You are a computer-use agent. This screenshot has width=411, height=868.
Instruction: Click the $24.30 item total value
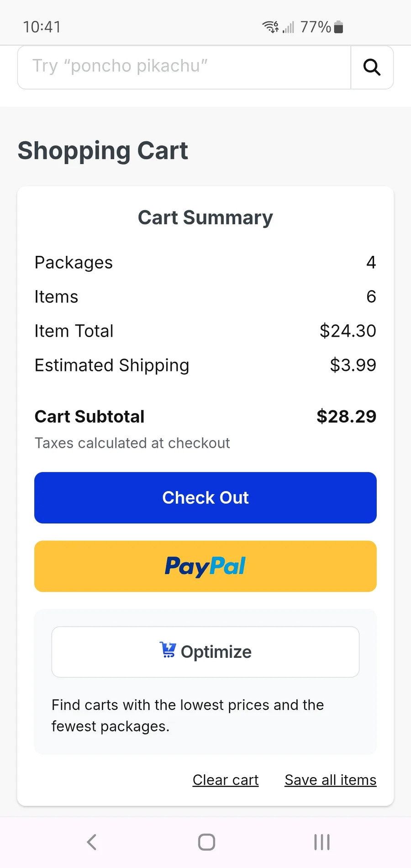click(348, 331)
